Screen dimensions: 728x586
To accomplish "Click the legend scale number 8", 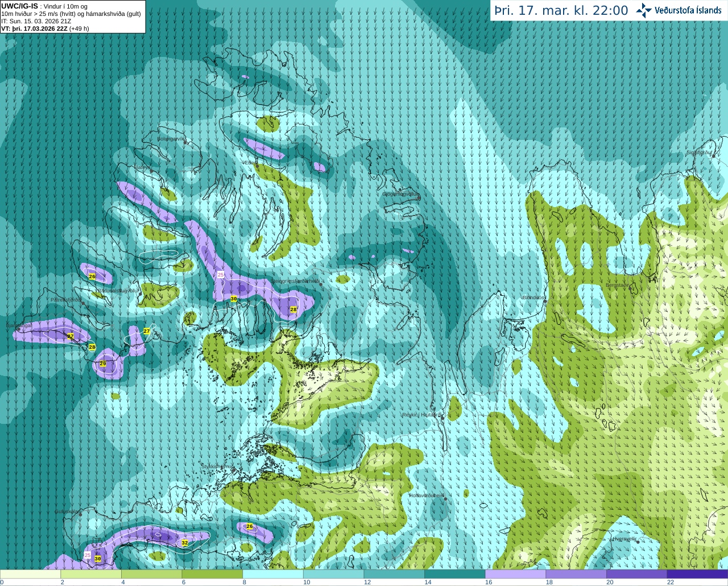I will point(244,582).
